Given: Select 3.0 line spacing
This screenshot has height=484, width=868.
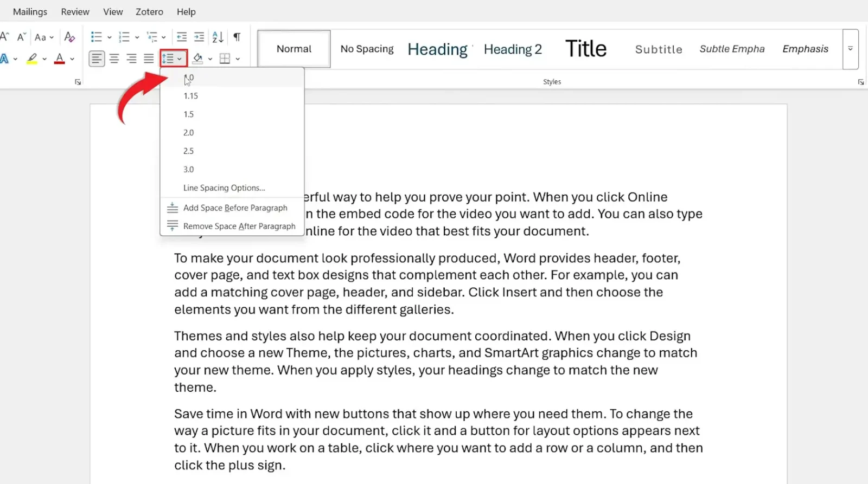Looking at the screenshot, I should pyautogui.click(x=232, y=170).
